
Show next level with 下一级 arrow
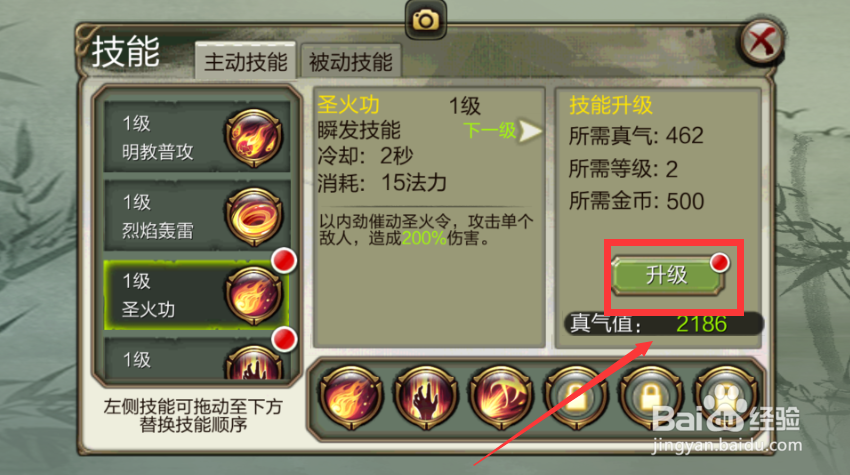point(501,131)
